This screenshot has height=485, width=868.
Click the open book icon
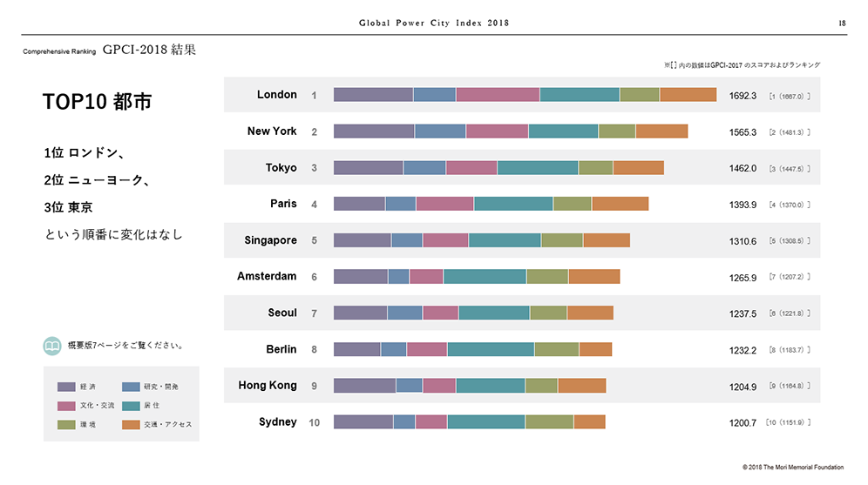[53, 345]
